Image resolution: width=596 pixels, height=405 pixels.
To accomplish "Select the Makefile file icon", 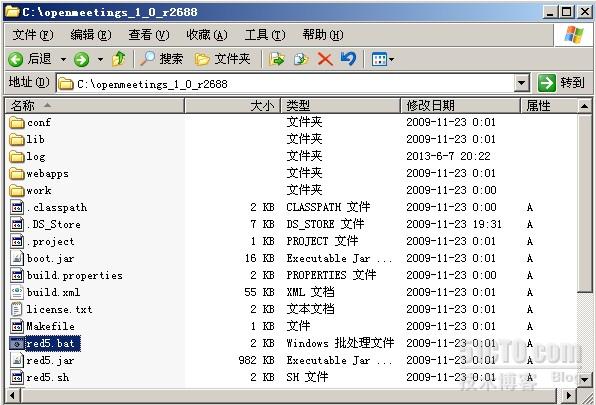I will click(x=17, y=326).
